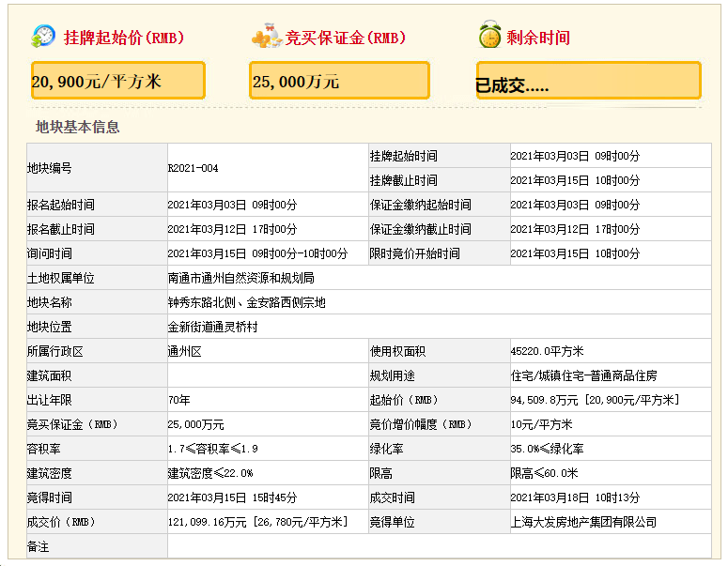This screenshot has height=566, width=728.
Task: Click parcel name 钟秀东路北侧、金安路西侧宗地
Action: click(x=246, y=302)
